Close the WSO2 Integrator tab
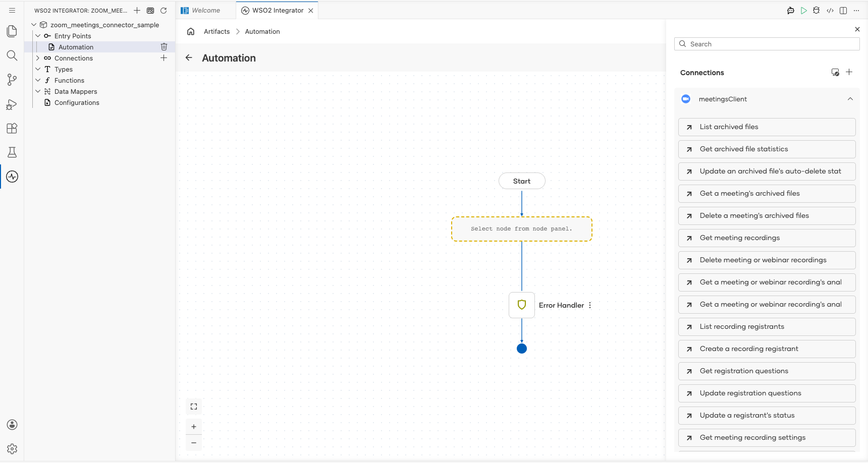Viewport: 868px width, 463px height. 311,11
